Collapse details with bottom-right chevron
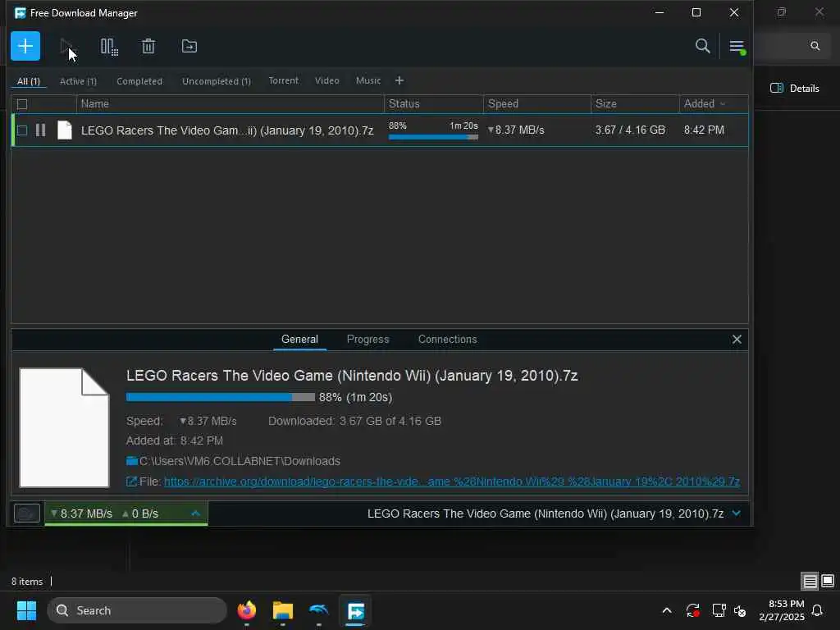Screen dimensions: 840x630 (x=737, y=514)
